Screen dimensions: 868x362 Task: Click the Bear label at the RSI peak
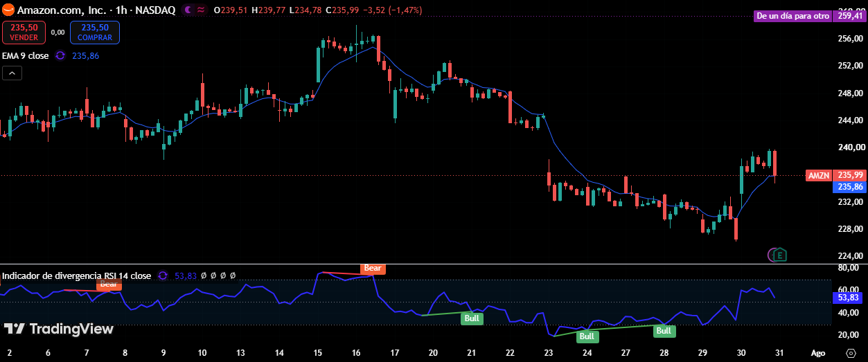373,267
